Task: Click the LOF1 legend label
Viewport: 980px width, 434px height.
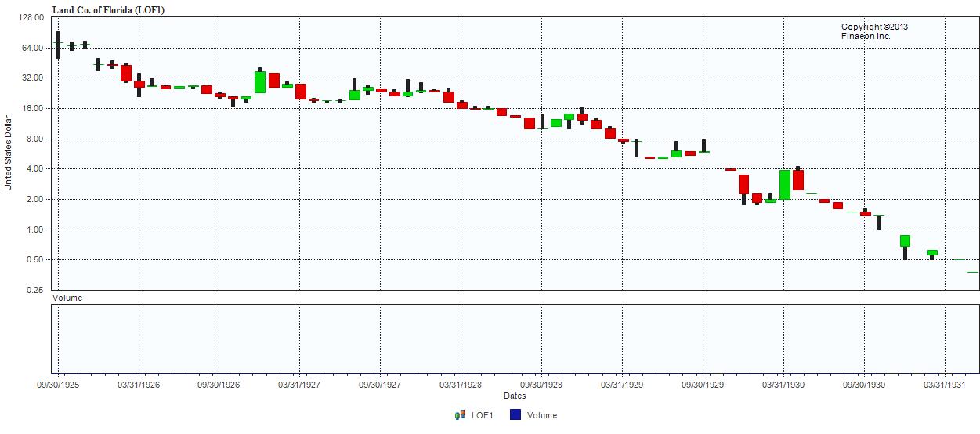Action: click(482, 415)
